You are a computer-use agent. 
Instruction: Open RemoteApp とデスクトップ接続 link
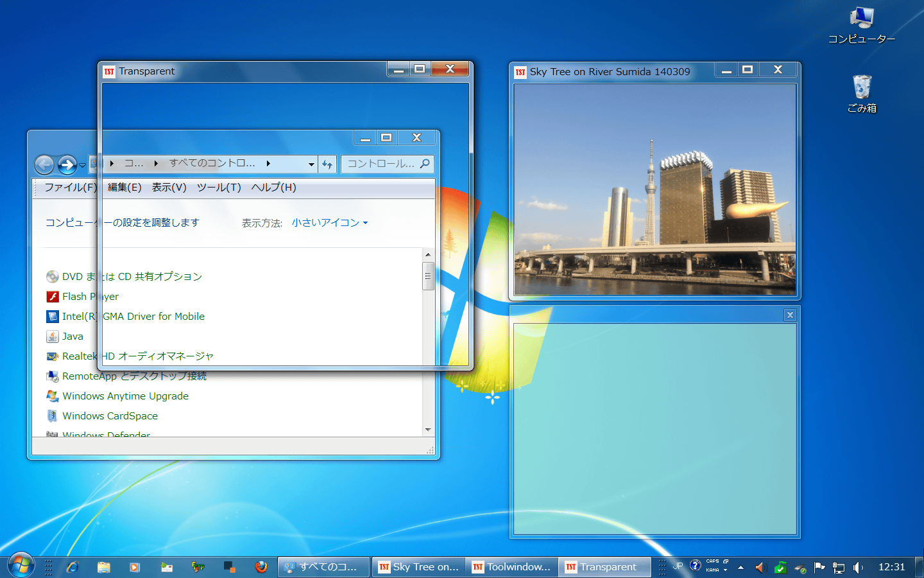[x=135, y=376]
